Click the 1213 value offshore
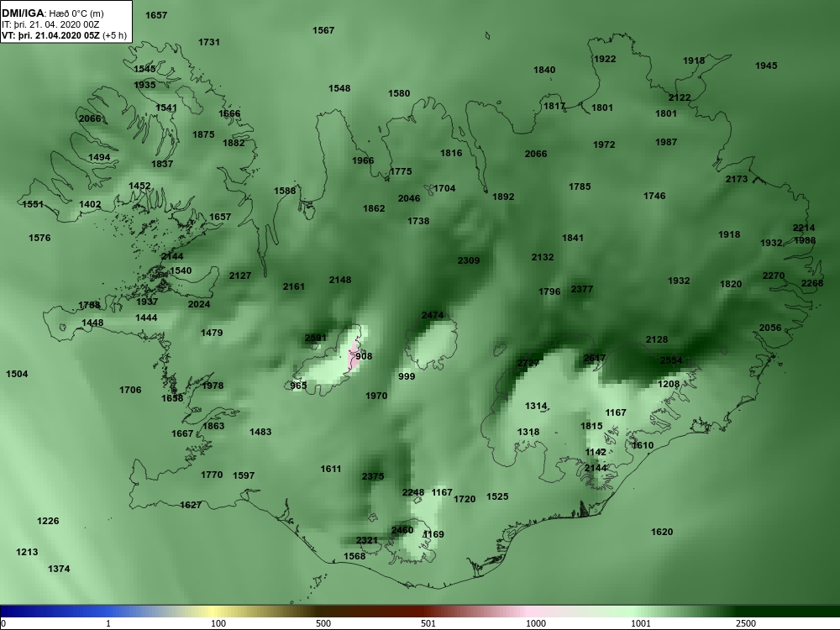This screenshot has height=630, width=840. pyautogui.click(x=27, y=552)
